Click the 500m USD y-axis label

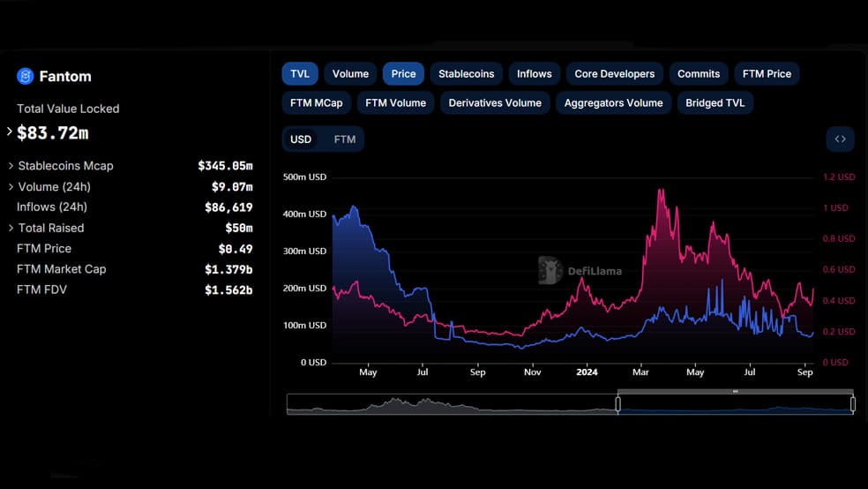pyautogui.click(x=304, y=177)
